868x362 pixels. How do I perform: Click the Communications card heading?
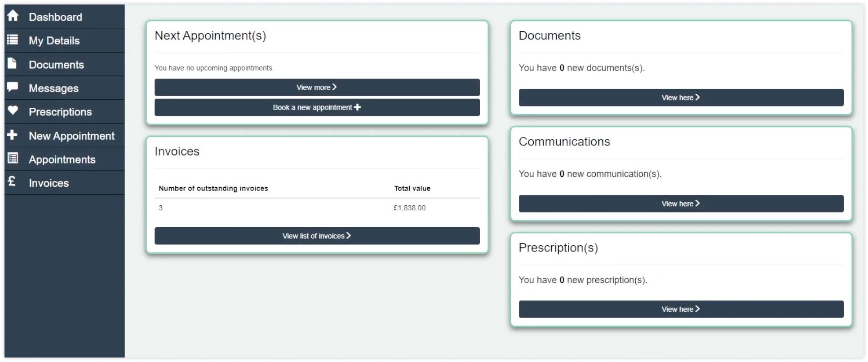click(564, 141)
